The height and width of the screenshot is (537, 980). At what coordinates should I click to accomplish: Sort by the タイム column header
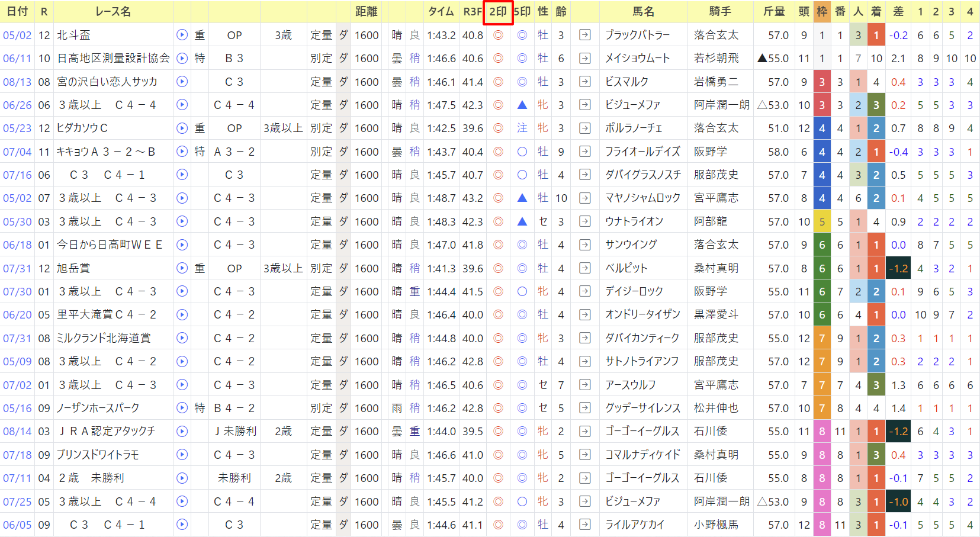coord(441,12)
